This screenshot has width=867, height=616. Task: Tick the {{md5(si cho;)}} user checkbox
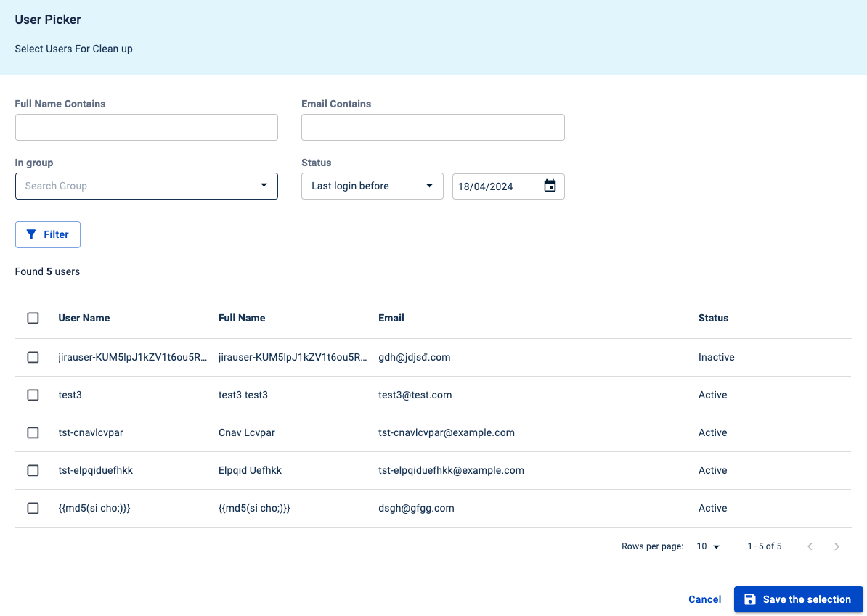[33, 508]
